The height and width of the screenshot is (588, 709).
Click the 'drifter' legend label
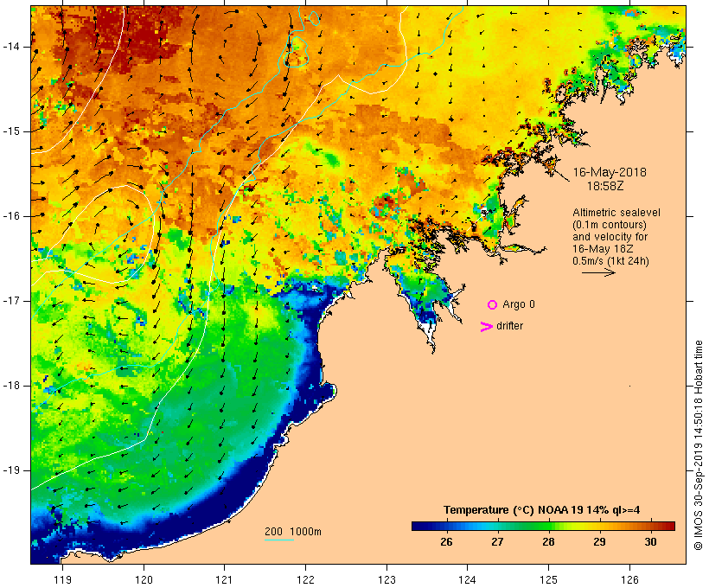tap(509, 326)
